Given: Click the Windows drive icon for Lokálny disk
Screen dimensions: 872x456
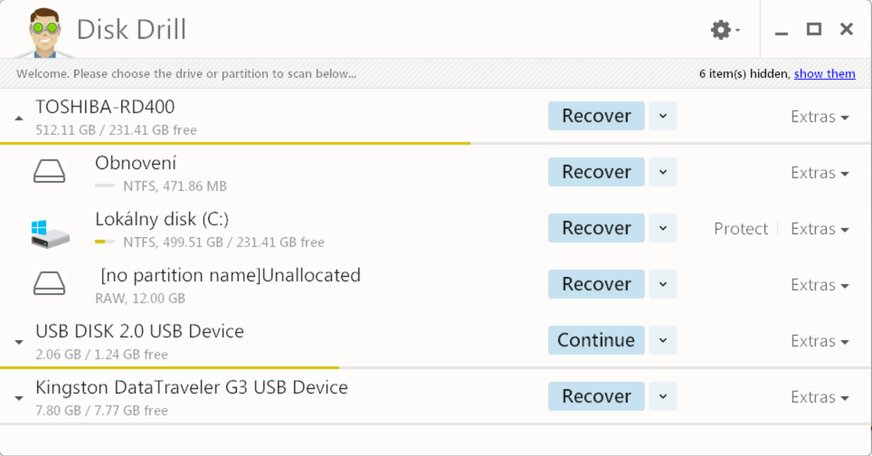Looking at the screenshot, I should [x=50, y=232].
